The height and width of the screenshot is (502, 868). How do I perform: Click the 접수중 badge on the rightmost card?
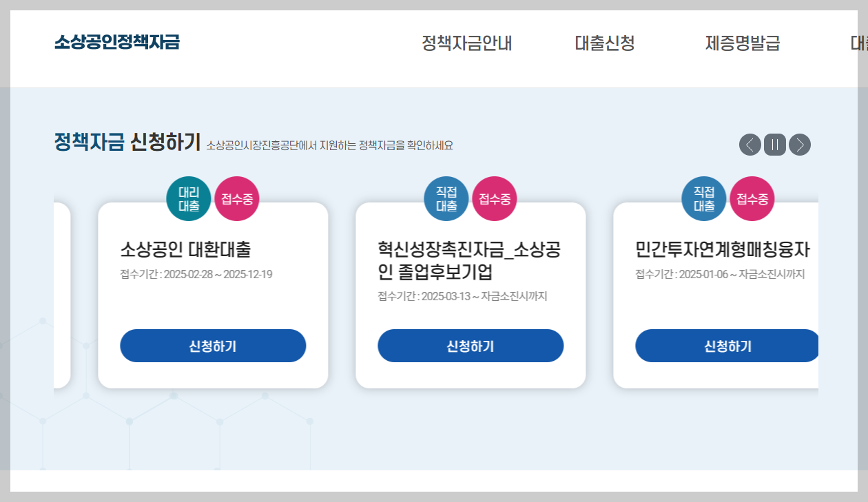752,198
